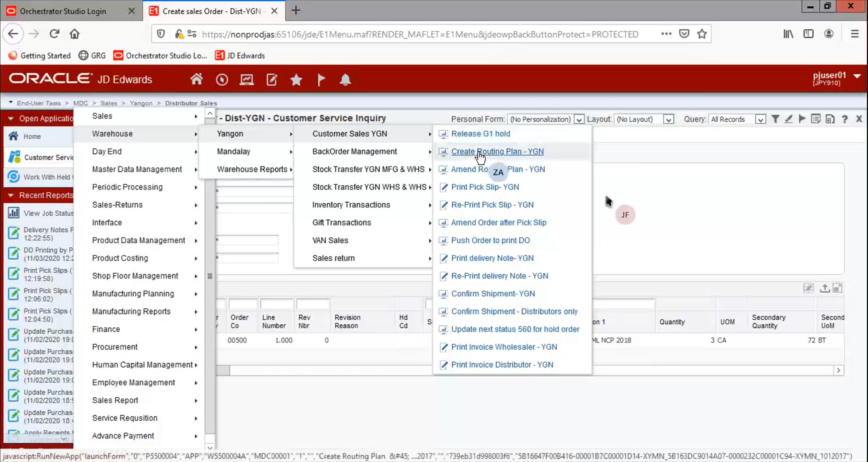Open the notifications bell icon
The height and width of the screenshot is (462, 868).
click(x=345, y=79)
